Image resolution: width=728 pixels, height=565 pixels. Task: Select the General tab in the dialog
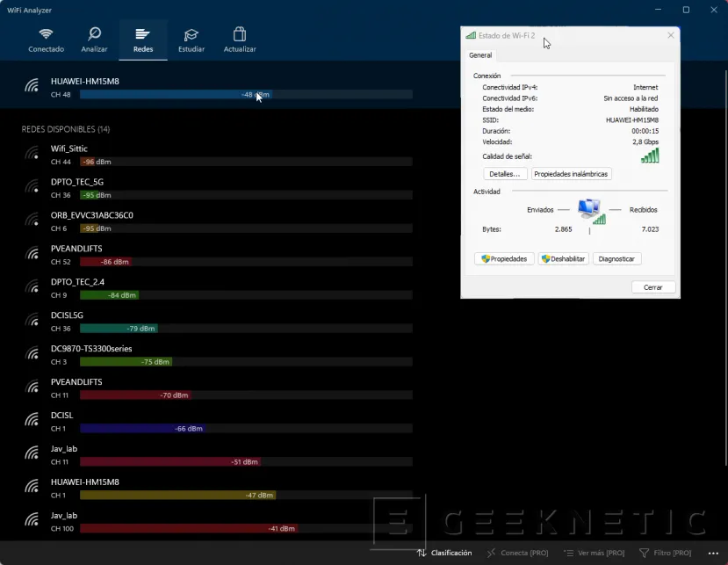480,54
